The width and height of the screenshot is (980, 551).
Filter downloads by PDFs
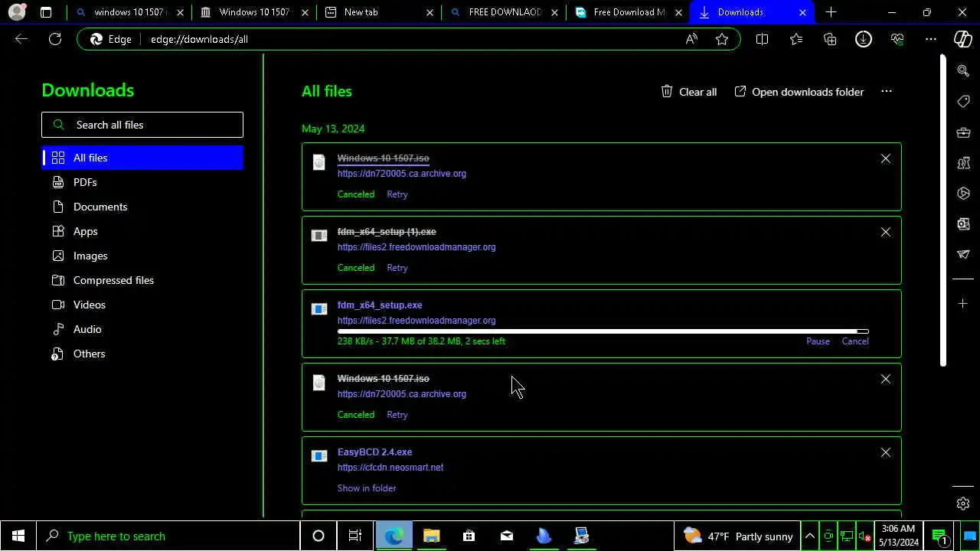pos(142,182)
